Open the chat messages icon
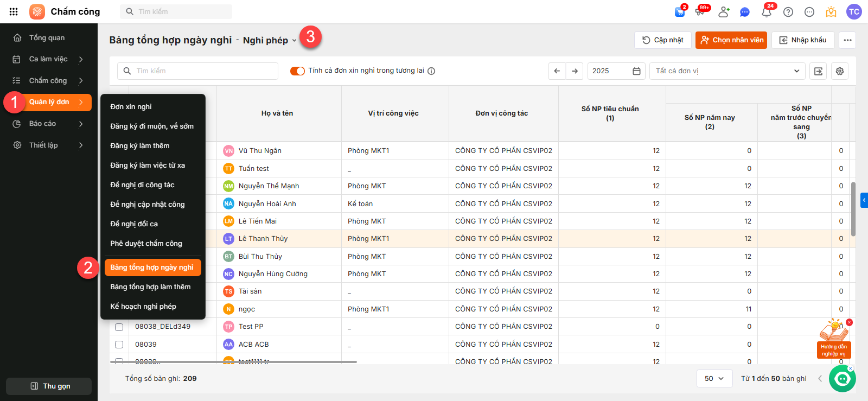Screen dimensions: 868x401 tap(745, 12)
